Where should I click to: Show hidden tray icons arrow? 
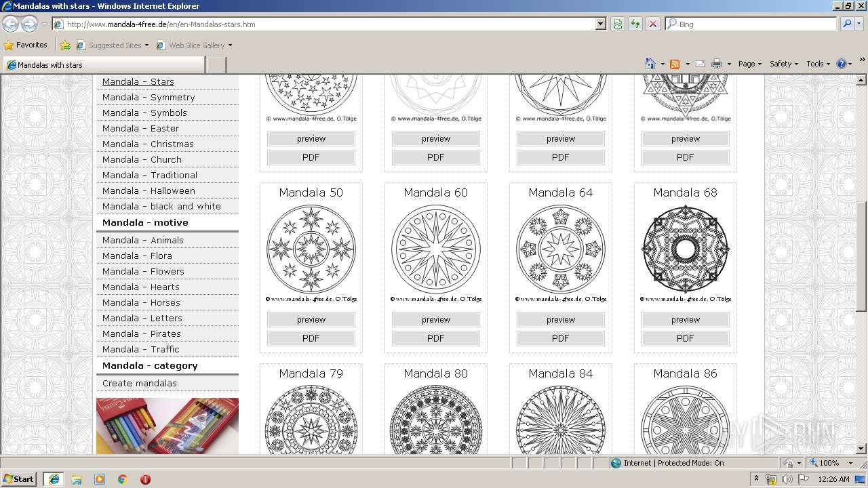coord(756,479)
